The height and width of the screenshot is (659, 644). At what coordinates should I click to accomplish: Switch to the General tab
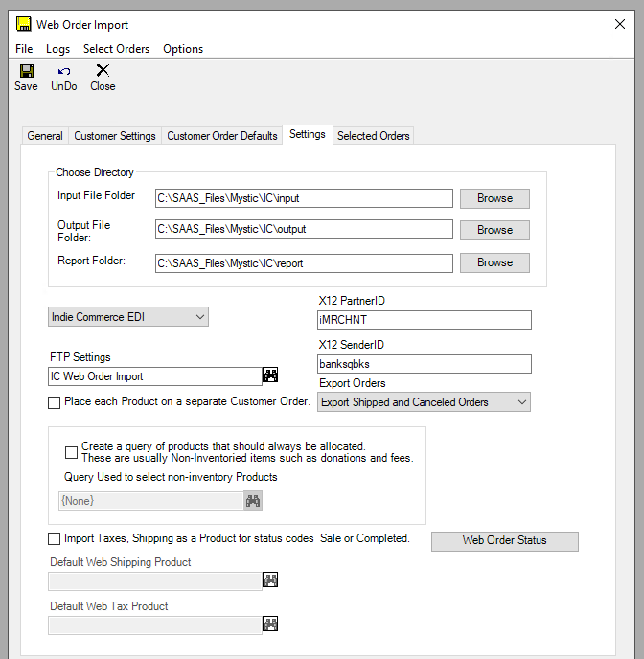point(45,136)
